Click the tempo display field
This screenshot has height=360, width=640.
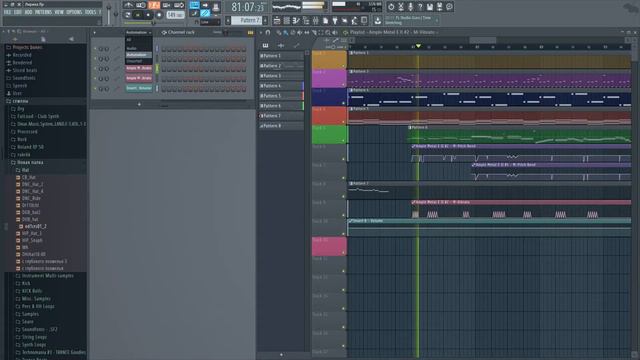pos(175,15)
